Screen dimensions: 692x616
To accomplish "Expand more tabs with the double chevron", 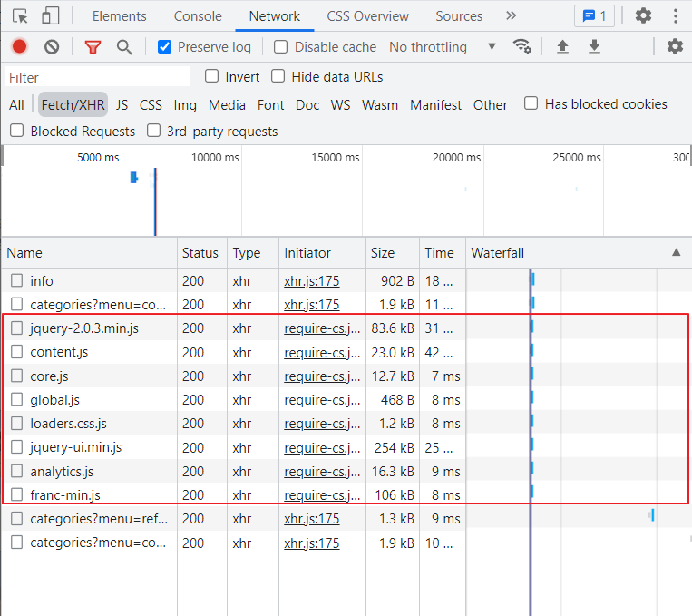I will click(511, 16).
